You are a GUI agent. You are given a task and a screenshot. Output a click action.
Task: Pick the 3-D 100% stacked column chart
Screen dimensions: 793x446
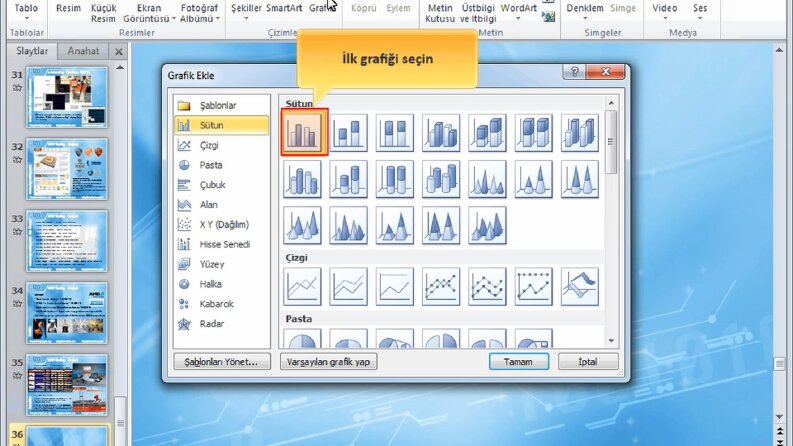pos(534,132)
